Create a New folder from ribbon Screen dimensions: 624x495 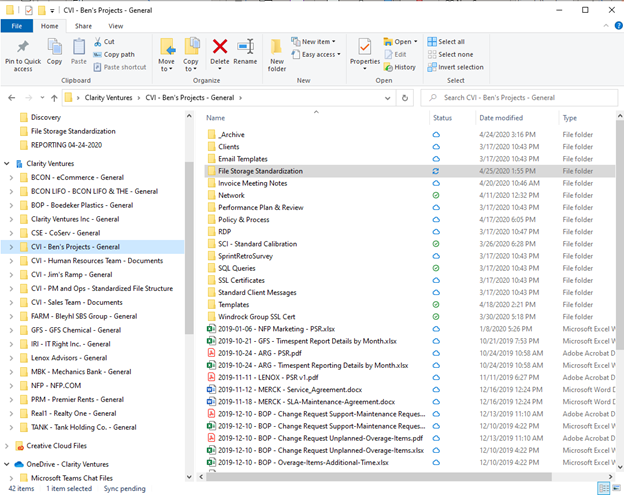point(277,55)
